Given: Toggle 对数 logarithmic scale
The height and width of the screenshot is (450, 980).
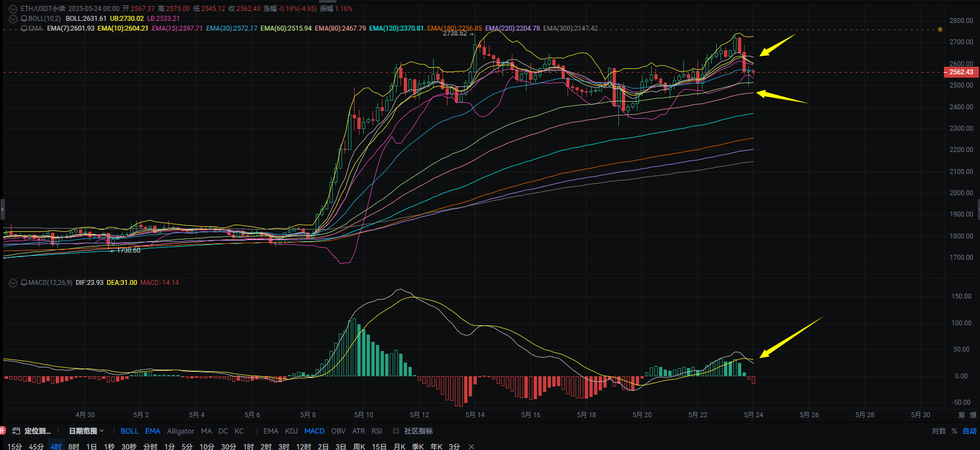Looking at the screenshot, I should (x=939, y=431).
